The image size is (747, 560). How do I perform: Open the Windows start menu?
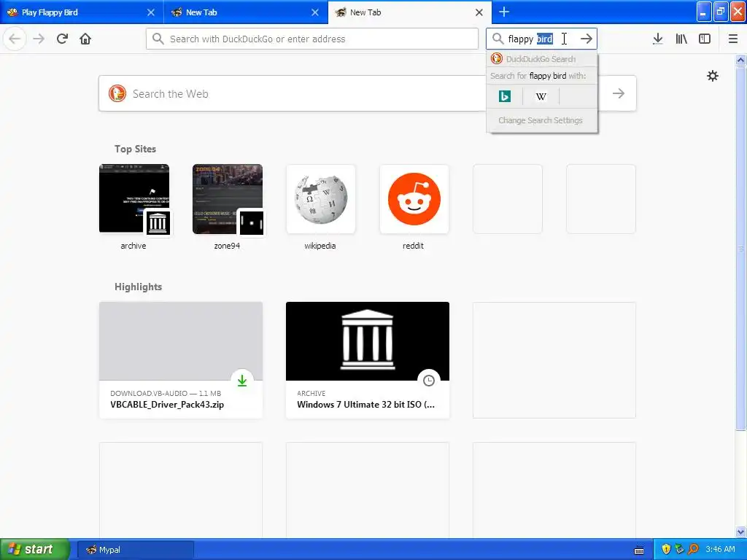[x=35, y=549]
